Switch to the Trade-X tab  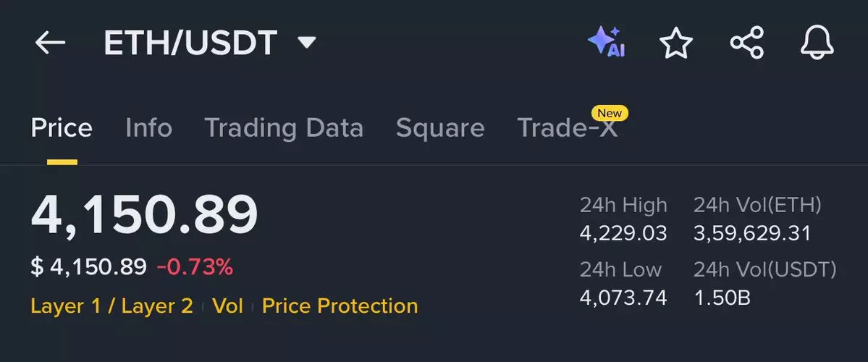[568, 128]
